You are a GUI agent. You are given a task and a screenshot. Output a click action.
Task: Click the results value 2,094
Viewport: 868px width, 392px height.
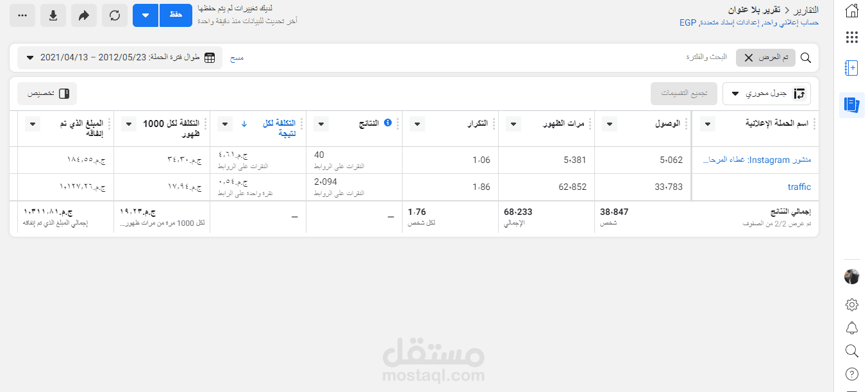pos(326,182)
